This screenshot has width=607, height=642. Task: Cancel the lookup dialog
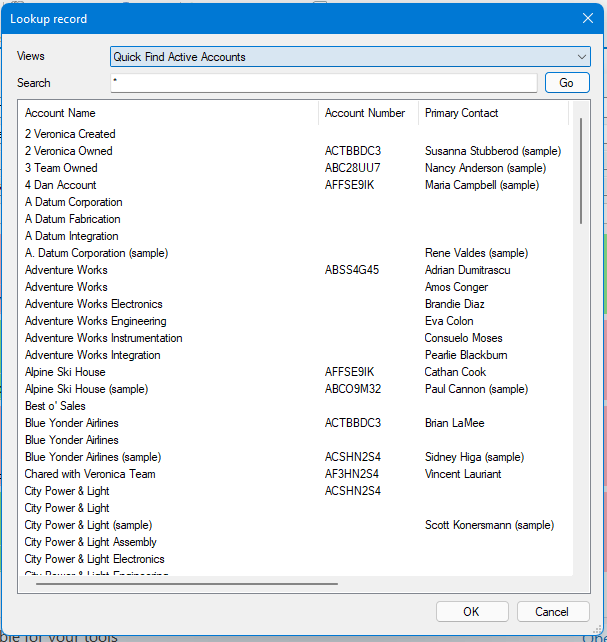[x=553, y=612]
